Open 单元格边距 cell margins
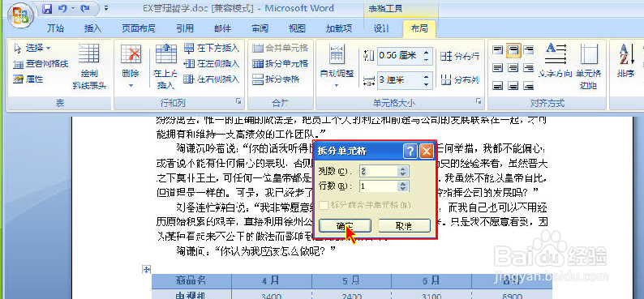The width and height of the screenshot is (644, 299). coord(589,66)
